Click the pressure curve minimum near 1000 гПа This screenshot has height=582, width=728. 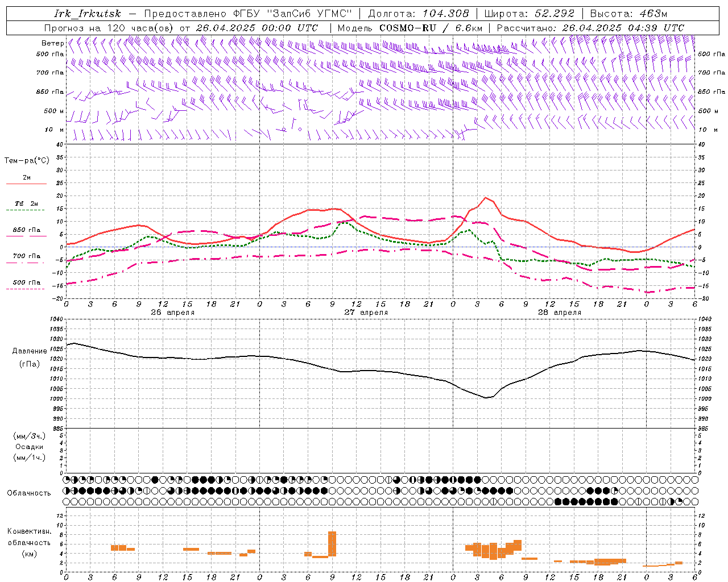pos(486,397)
